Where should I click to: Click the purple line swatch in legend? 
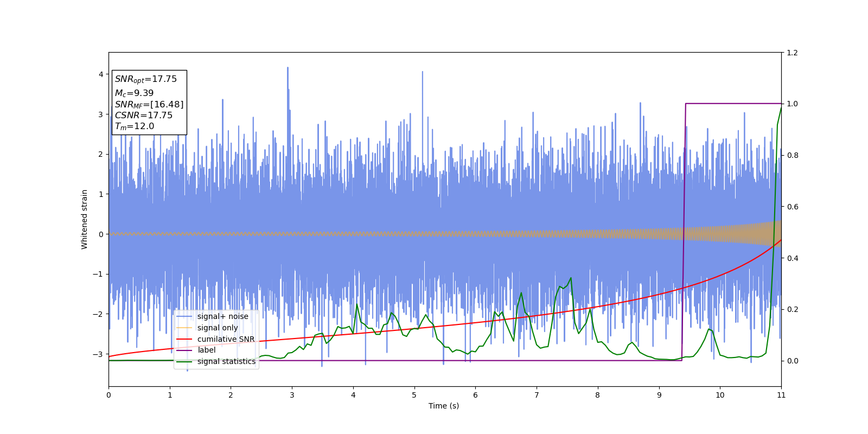click(184, 350)
